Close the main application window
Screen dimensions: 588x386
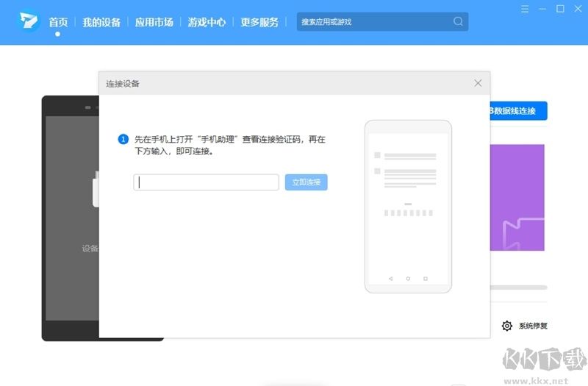click(x=578, y=9)
